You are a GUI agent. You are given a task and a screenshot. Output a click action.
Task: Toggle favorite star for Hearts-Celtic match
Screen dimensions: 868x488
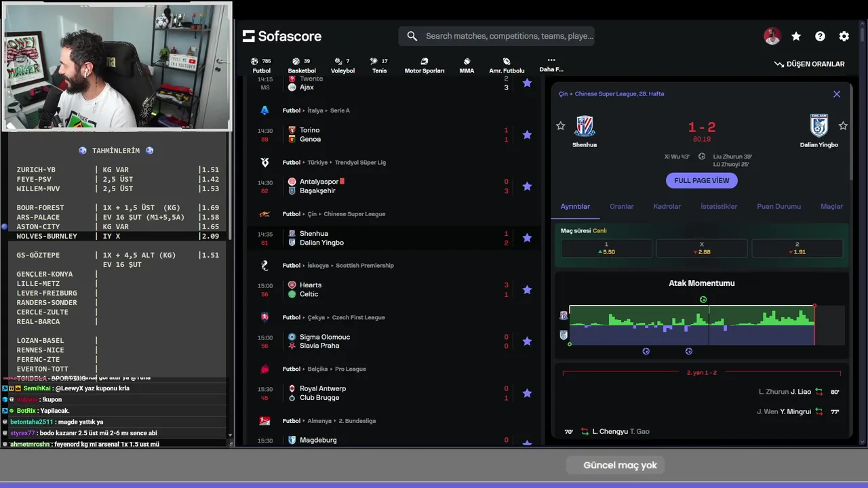tap(527, 289)
